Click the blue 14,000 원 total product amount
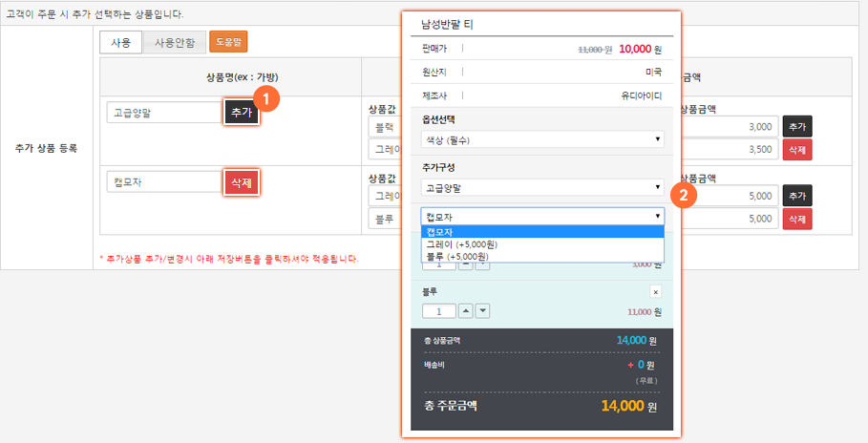This screenshot has width=868, height=443. click(637, 341)
